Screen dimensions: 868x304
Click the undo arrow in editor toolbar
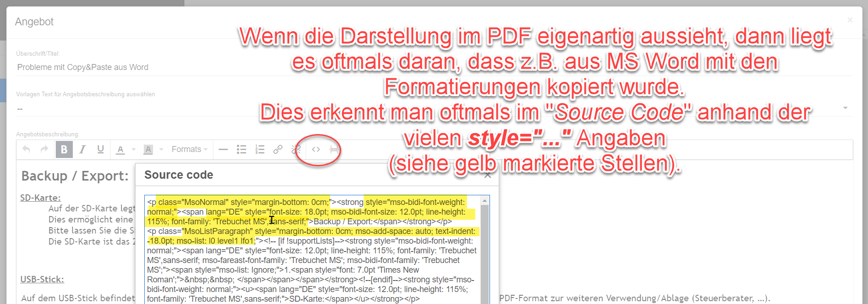point(26,149)
